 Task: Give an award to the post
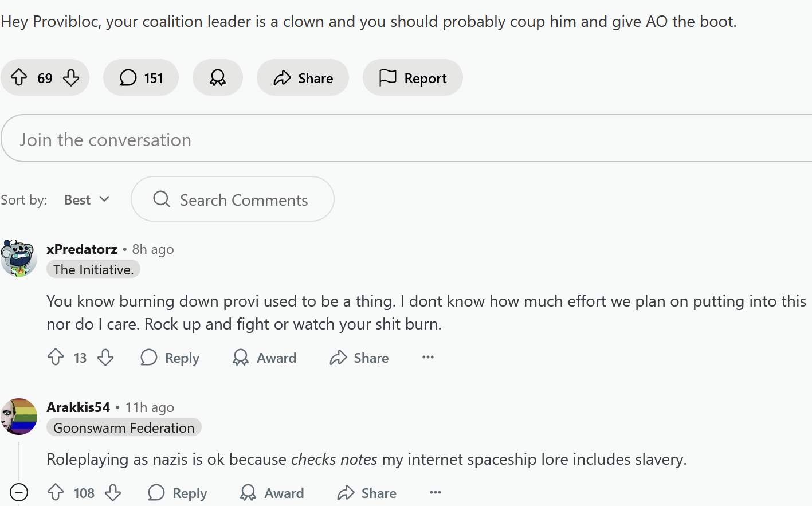tap(218, 77)
